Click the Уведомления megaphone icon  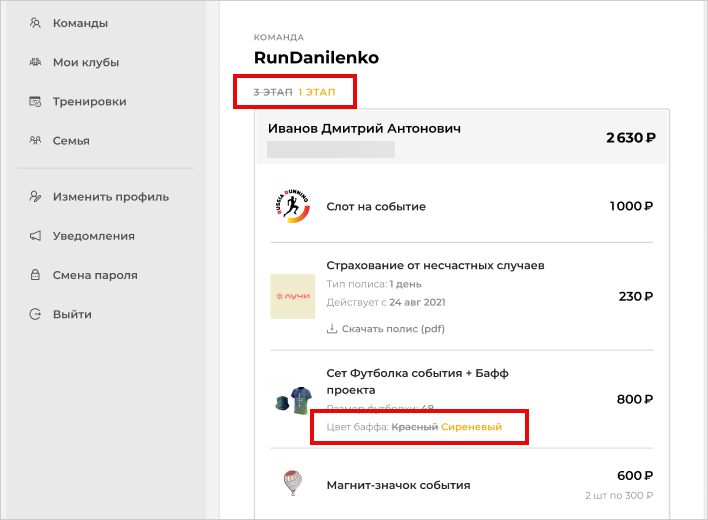(35, 236)
